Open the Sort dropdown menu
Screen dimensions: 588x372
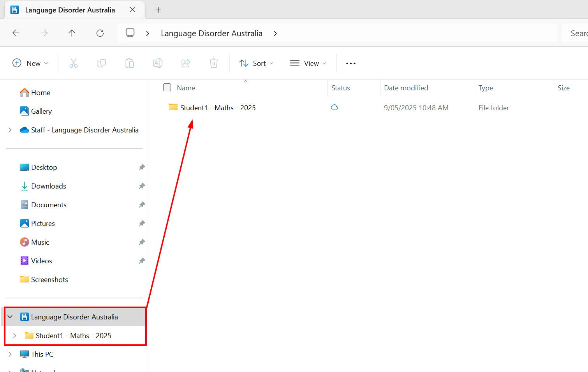[256, 63]
